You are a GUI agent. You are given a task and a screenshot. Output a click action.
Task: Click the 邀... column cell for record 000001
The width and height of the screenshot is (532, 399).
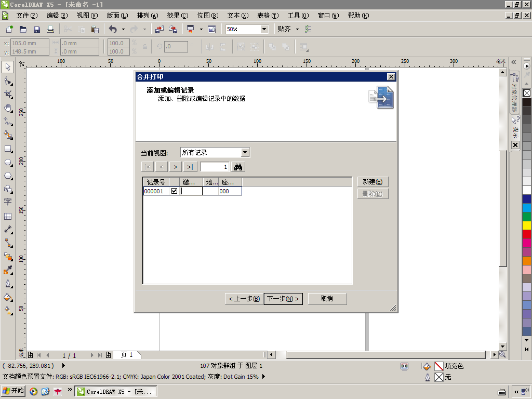click(x=191, y=191)
